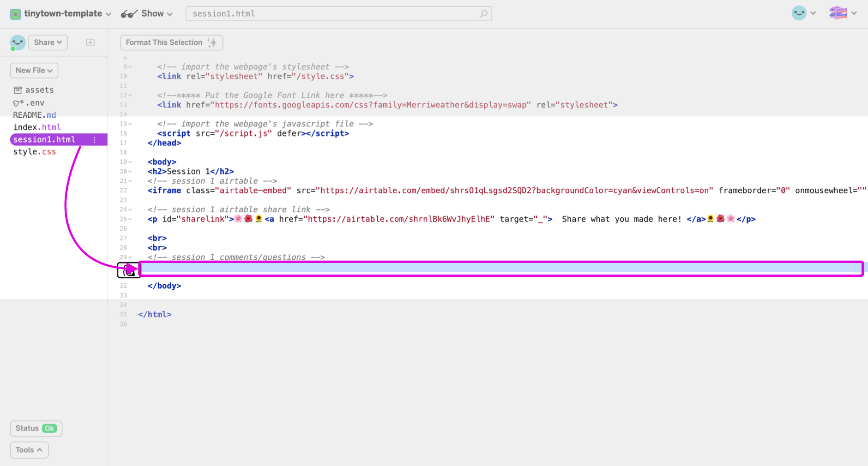Open index.html in the file list
The image size is (868, 466).
37,127
